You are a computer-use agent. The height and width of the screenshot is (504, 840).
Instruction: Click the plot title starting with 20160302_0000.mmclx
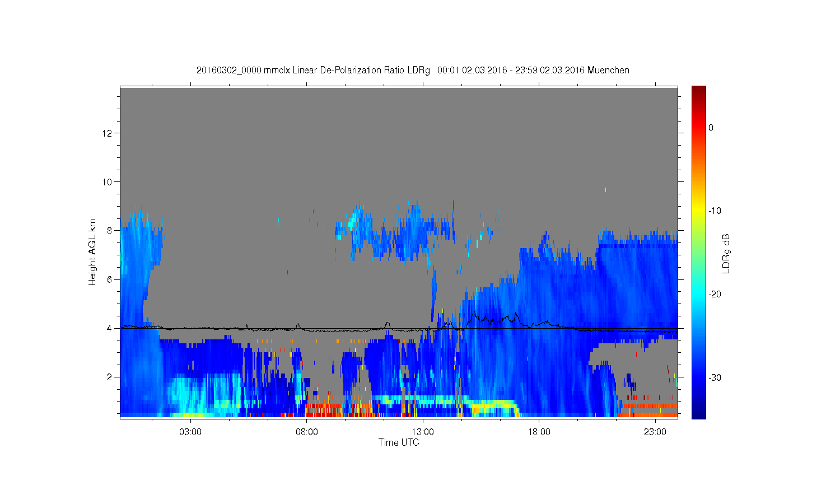click(x=413, y=71)
